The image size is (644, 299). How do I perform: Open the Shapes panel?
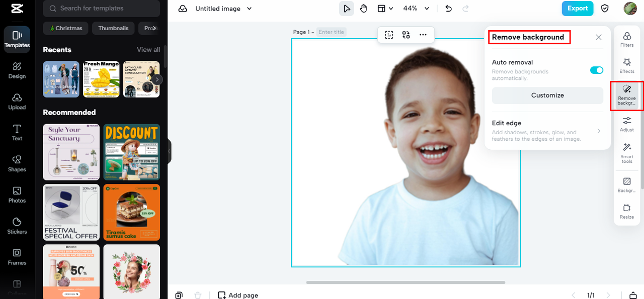[x=17, y=164]
